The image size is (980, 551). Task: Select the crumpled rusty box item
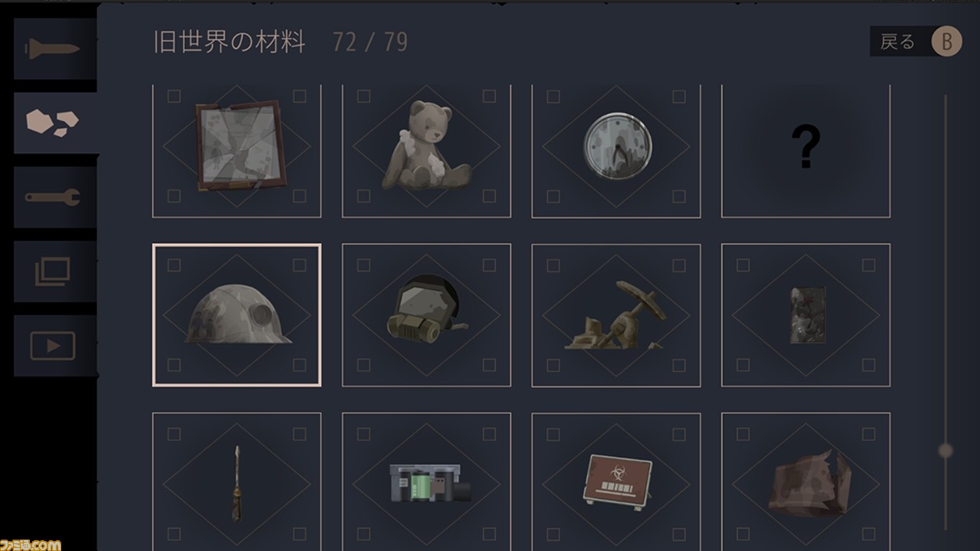pyautogui.click(x=806, y=482)
